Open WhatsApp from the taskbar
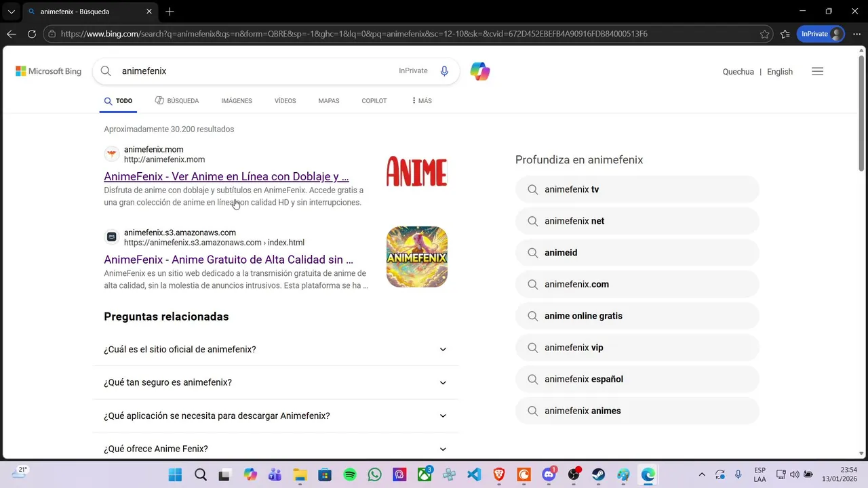Viewport: 868px width, 488px height. 375,474
